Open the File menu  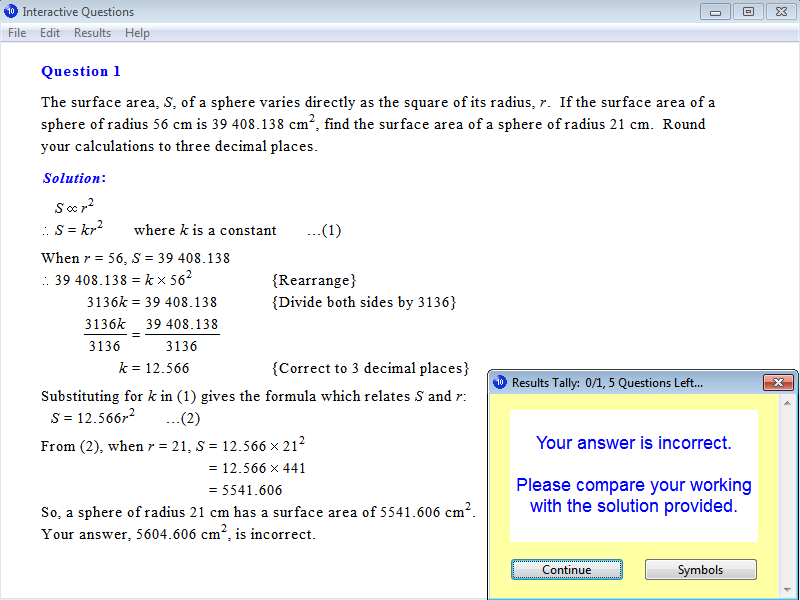tap(17, 33)
